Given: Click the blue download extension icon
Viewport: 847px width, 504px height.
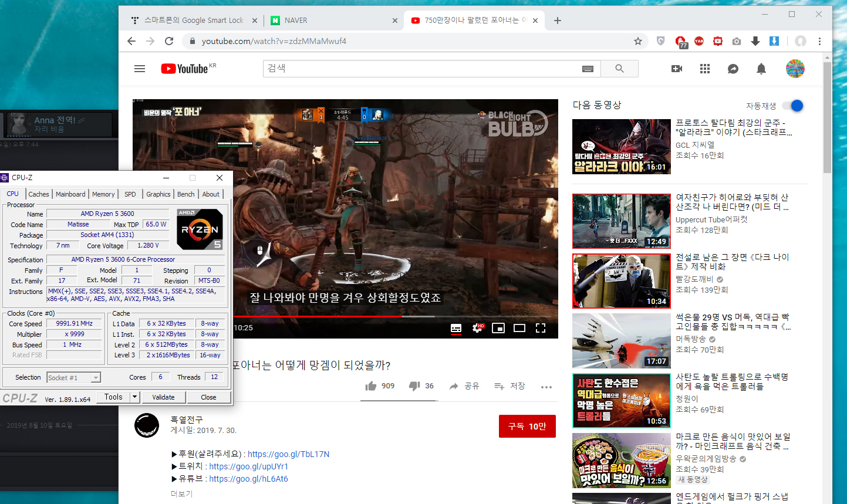Looking at the screenshot, I should [x=774, y=41].
